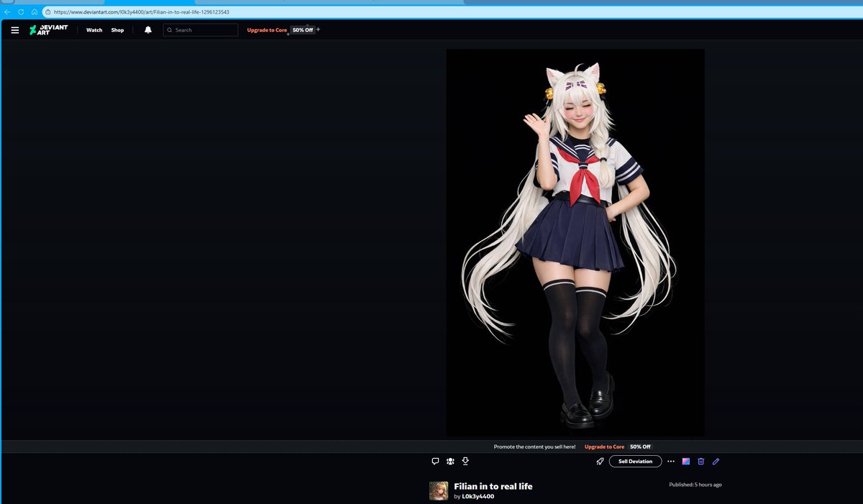This screenshot has height=504, width=863.
Task: Open the Watch menu item
Action: pos(94,30)
